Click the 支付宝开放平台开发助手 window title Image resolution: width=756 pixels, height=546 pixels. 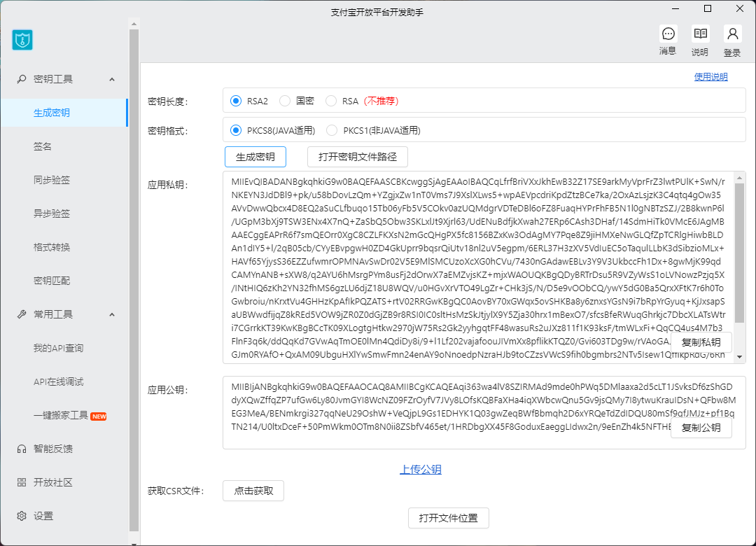pos(377,13)
